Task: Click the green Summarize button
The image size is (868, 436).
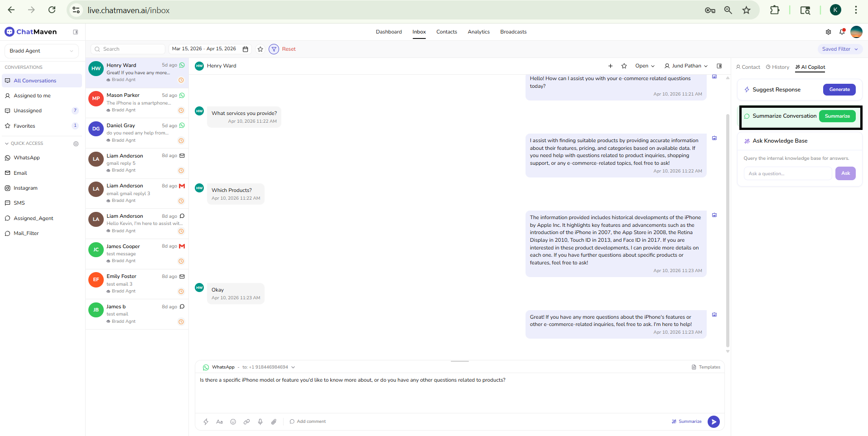Action: tap(837, 116)
